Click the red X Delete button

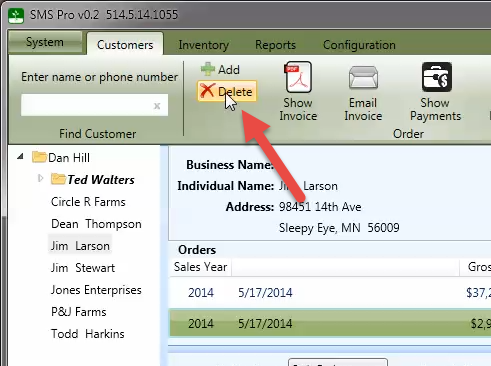(x=227, y=91)
